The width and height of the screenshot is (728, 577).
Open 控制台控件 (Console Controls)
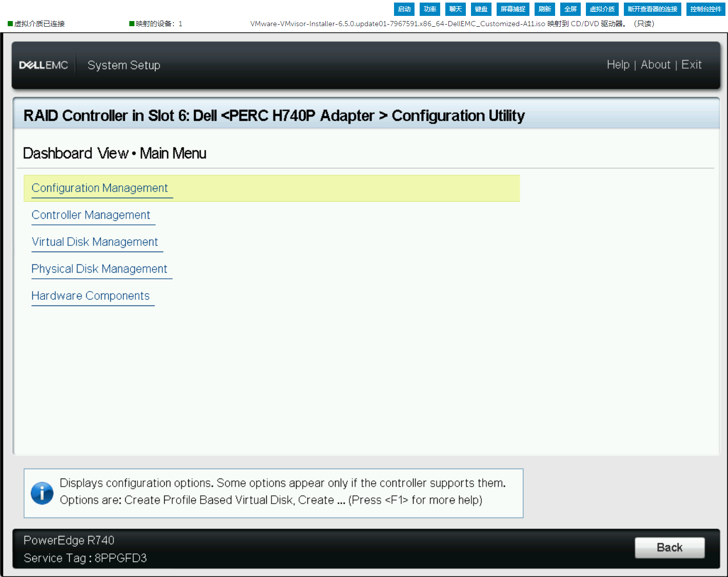click(x=706, y=9)
